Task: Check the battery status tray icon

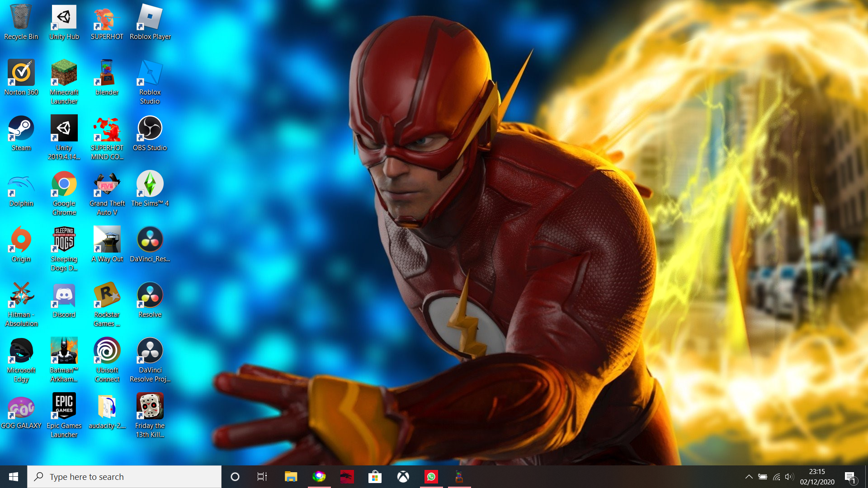Action: pos(763,477)
